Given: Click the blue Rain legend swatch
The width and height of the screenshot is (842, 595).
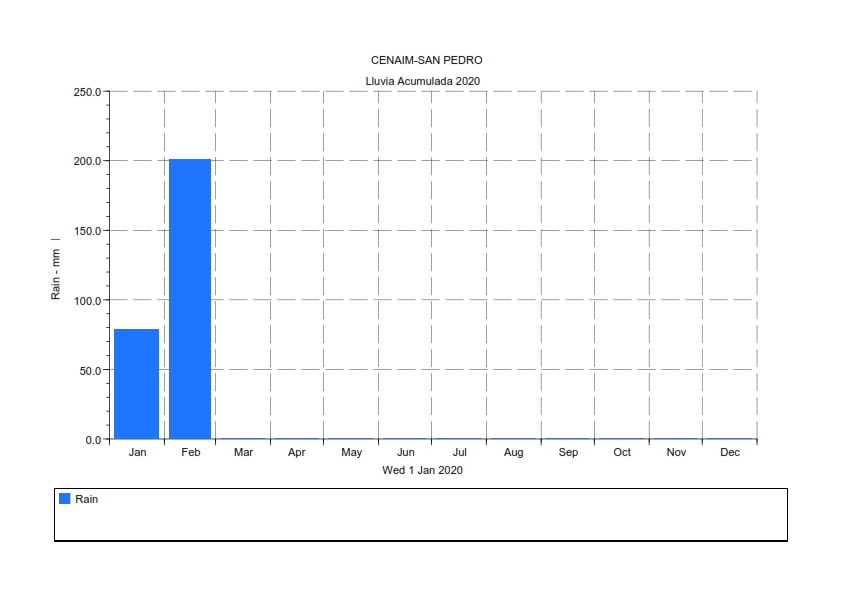Looking at the screenshot, I should (x=64, y=499).
